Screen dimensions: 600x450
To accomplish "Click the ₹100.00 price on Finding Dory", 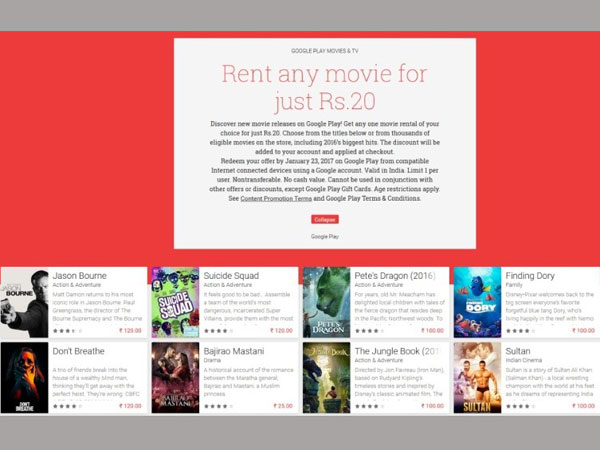I will [583, 331].
